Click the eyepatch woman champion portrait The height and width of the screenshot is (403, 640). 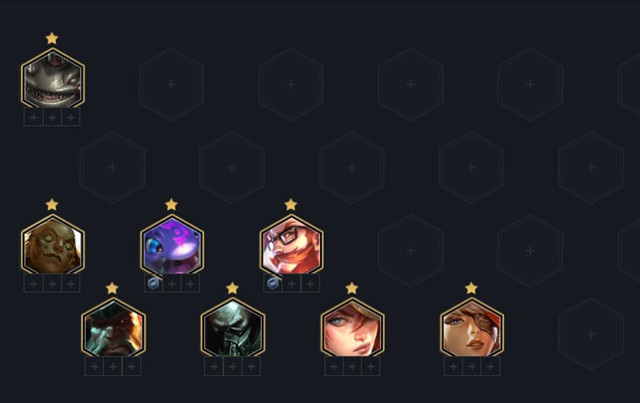pyautogui.click(x=472, y=329)
